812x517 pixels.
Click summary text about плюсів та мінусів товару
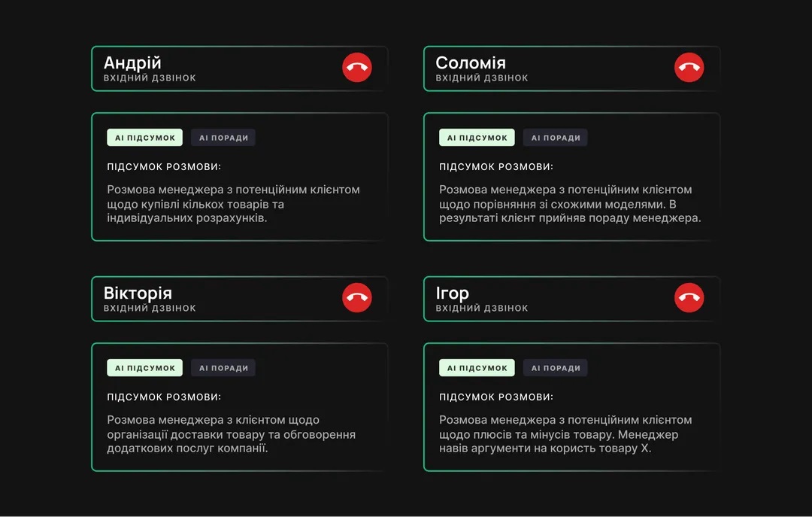(565, 434)
